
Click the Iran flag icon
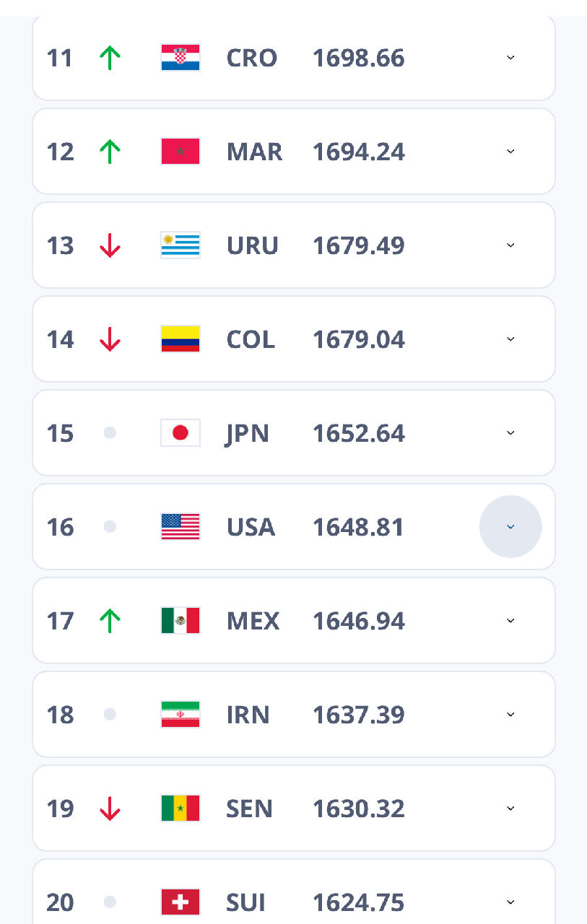point(180,715)
